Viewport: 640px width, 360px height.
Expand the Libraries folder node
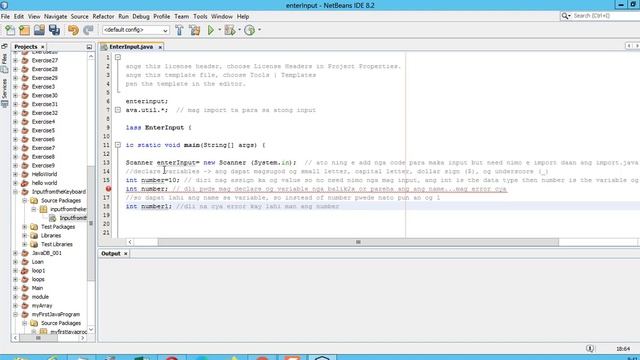(x=24, y=236)
